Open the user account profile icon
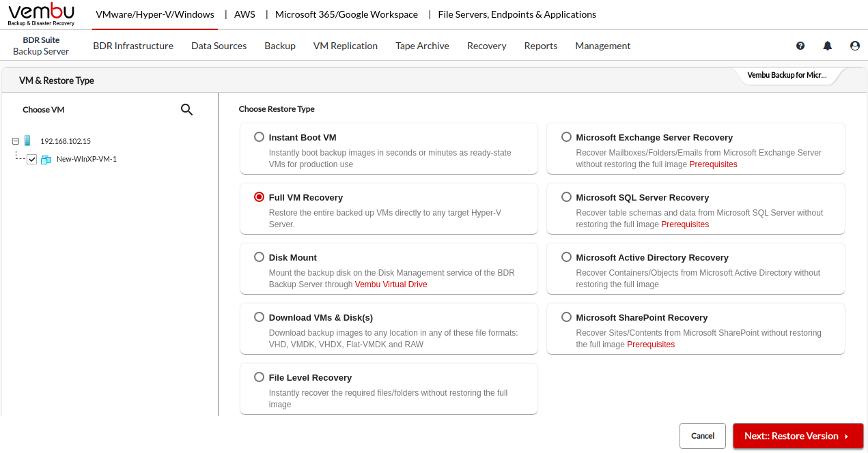 coord(855,46)
